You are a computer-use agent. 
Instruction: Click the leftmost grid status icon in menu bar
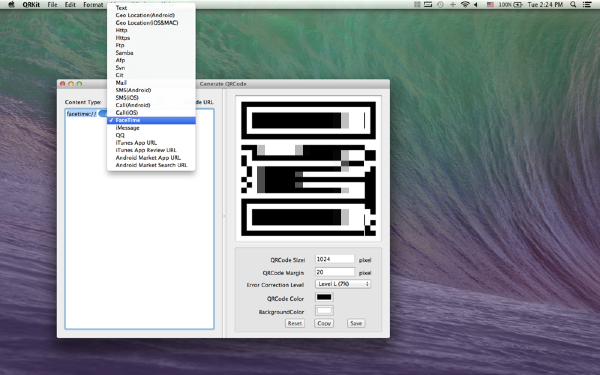click(417, 5)
